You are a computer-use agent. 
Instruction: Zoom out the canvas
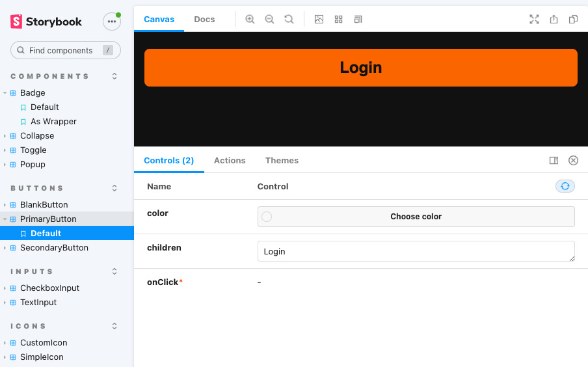click(x=269, y=19)
